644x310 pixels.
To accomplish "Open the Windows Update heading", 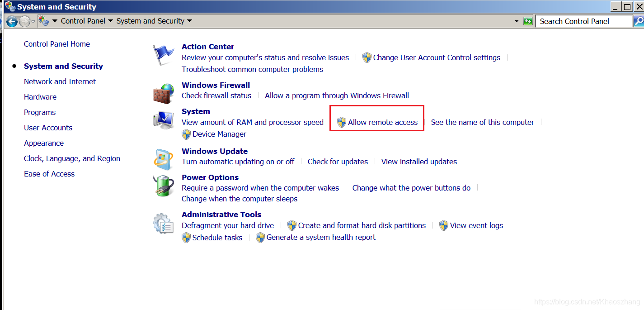I will pos(215,151).
